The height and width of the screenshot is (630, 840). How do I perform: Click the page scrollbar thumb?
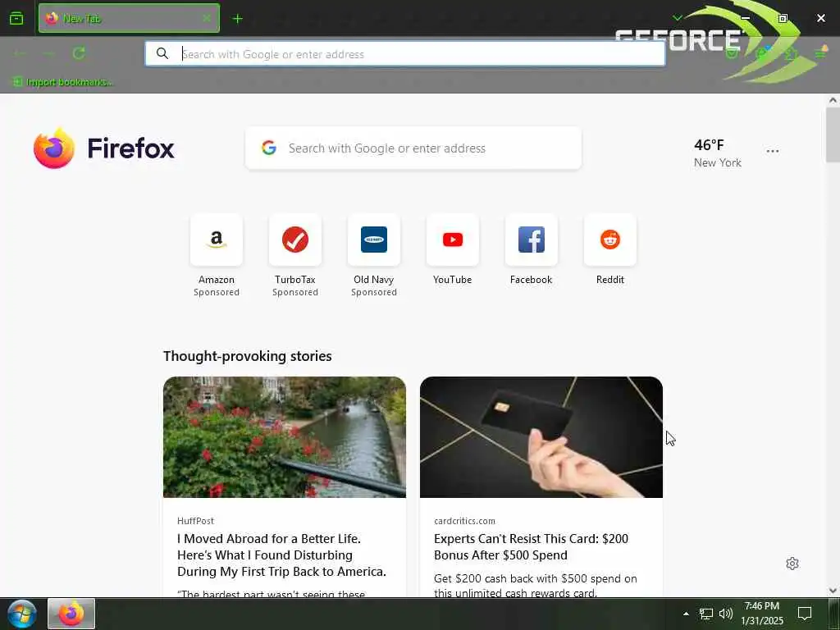point(833,135)
